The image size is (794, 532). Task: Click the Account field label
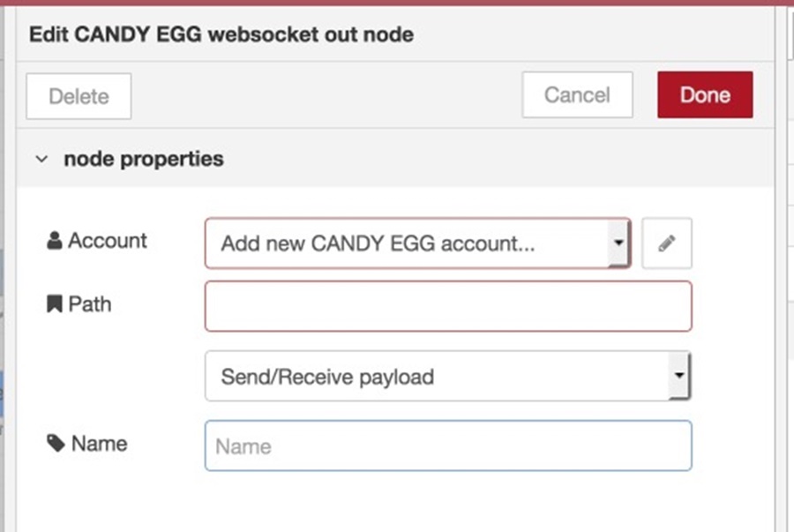(108, 241)
